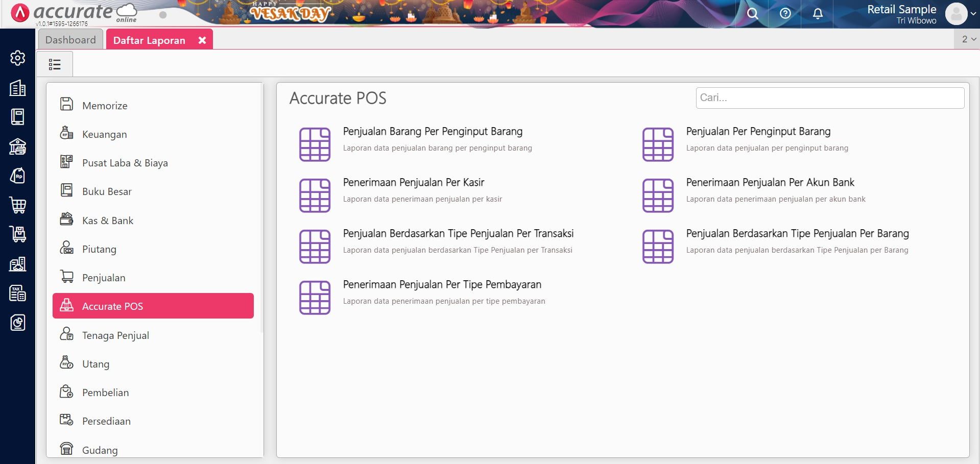The height and width of the screenshot is (464, 980).
Task: Open Penerimaan Penjualan Per Akun Bank report
Action: [770, 183]
